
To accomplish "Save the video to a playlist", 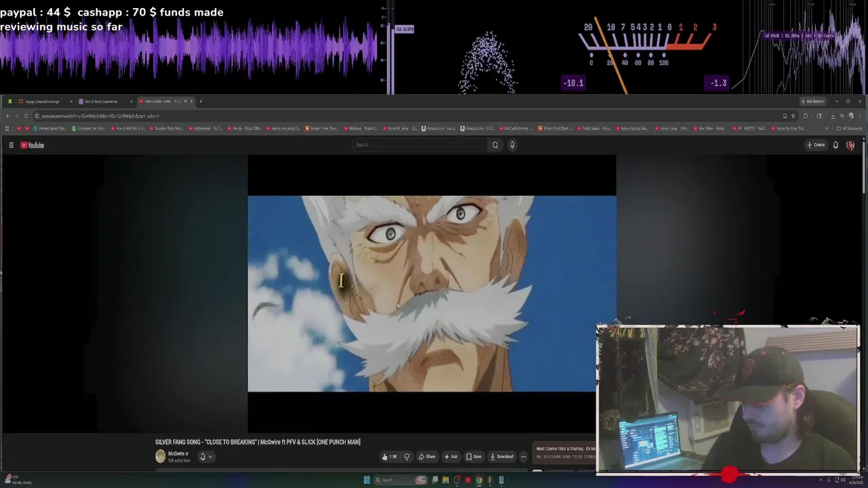I will (473, 457).
